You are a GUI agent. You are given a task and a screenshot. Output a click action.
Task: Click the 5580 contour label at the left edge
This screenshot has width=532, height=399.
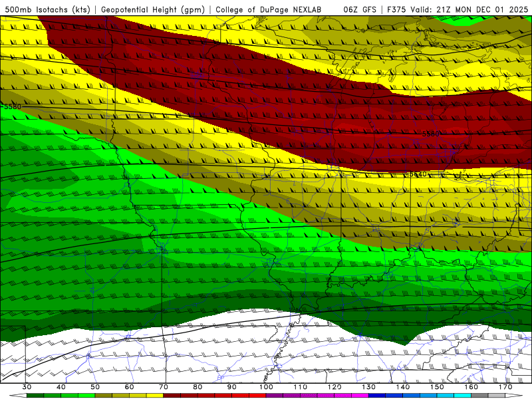tap(13, 106)
